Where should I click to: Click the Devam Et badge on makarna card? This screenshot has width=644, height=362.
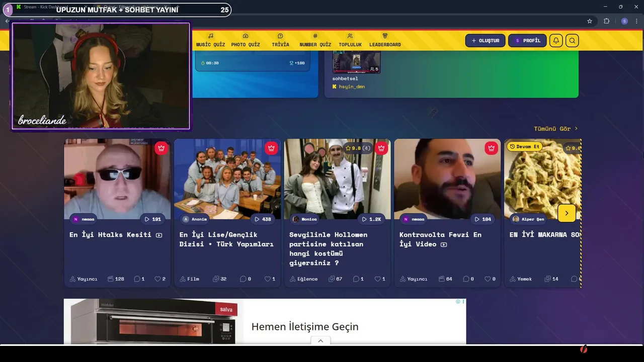(524, 147)
